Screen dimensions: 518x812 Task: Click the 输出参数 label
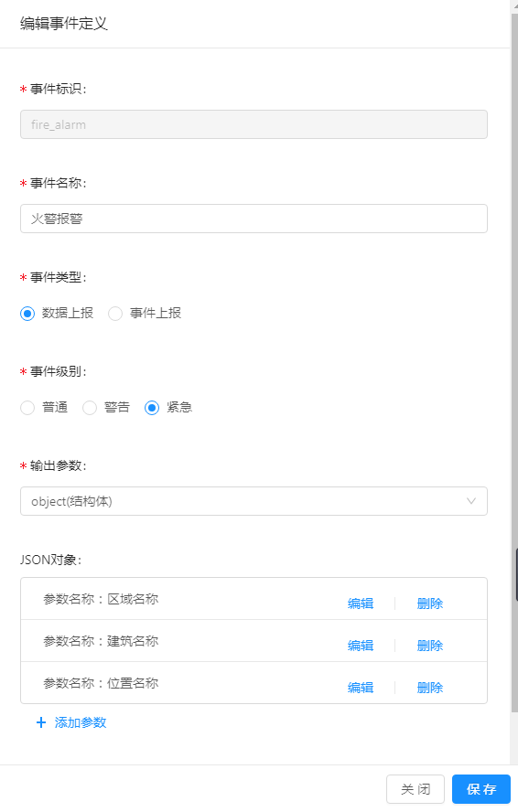click(58, 465)
